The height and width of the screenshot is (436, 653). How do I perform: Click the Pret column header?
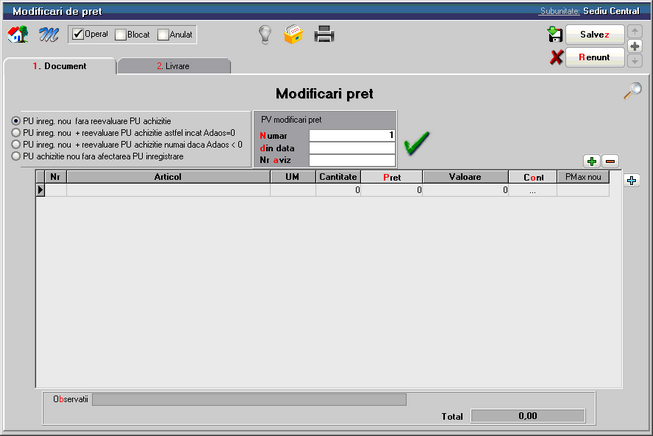(391, 177)
